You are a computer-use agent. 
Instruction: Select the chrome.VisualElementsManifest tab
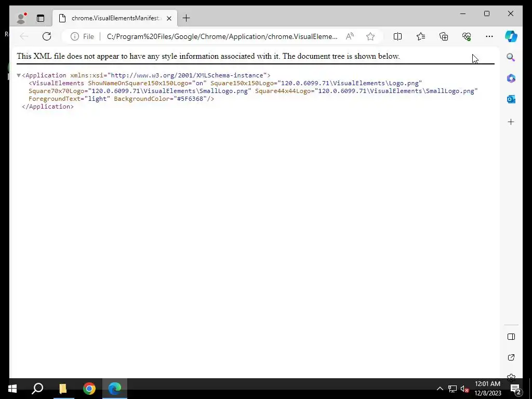115,18
